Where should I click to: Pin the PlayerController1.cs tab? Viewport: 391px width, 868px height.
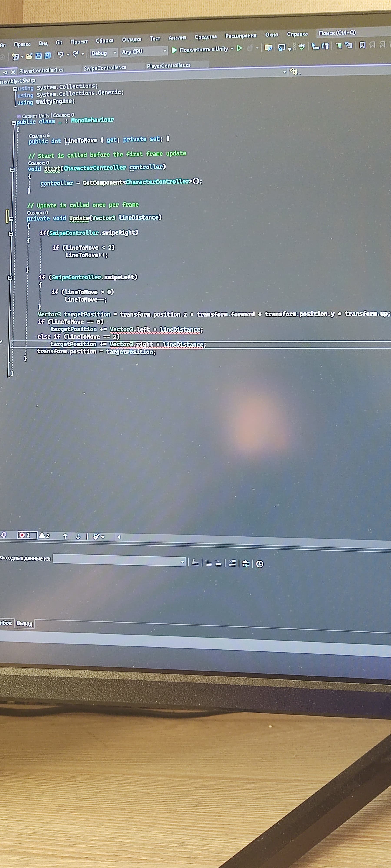(5, 72)
